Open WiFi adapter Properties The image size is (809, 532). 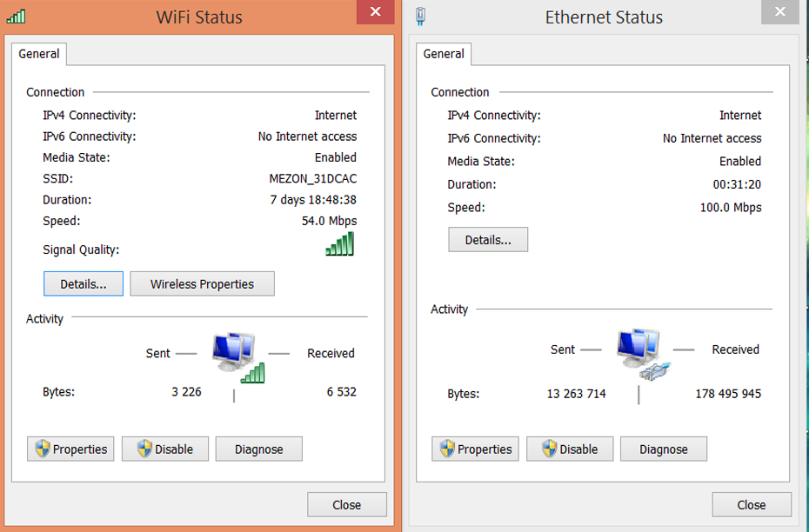(70, 449)
